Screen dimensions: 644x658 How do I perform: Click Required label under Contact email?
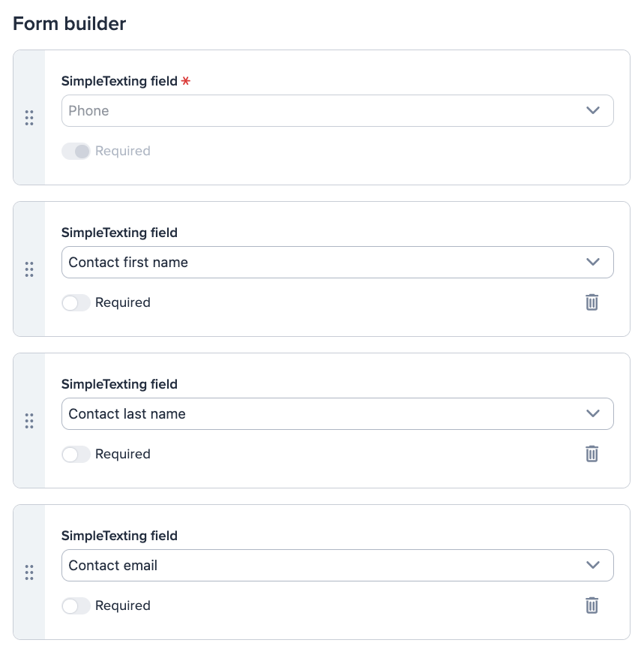[x=123, y=605]
